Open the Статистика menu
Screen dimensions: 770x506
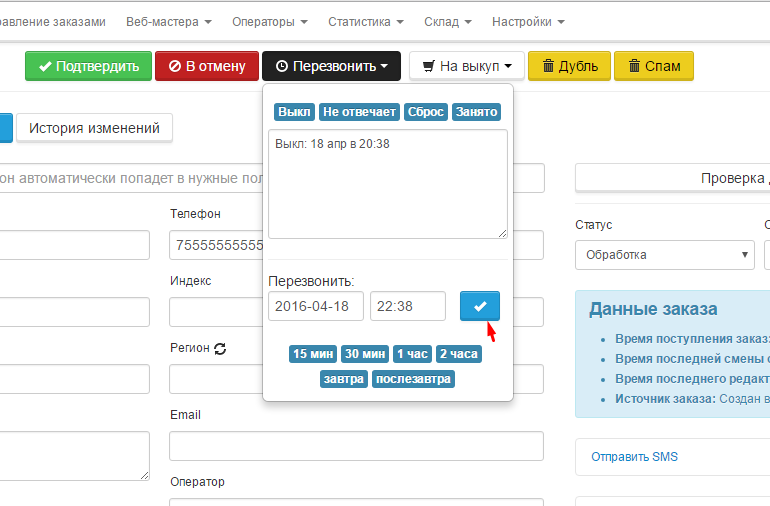tap(365, 22)
